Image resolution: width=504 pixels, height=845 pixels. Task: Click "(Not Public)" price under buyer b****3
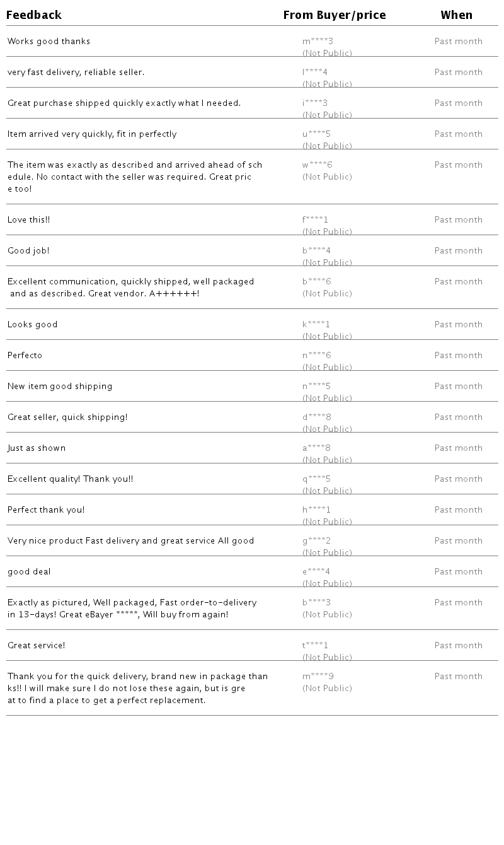pos(327,615)
